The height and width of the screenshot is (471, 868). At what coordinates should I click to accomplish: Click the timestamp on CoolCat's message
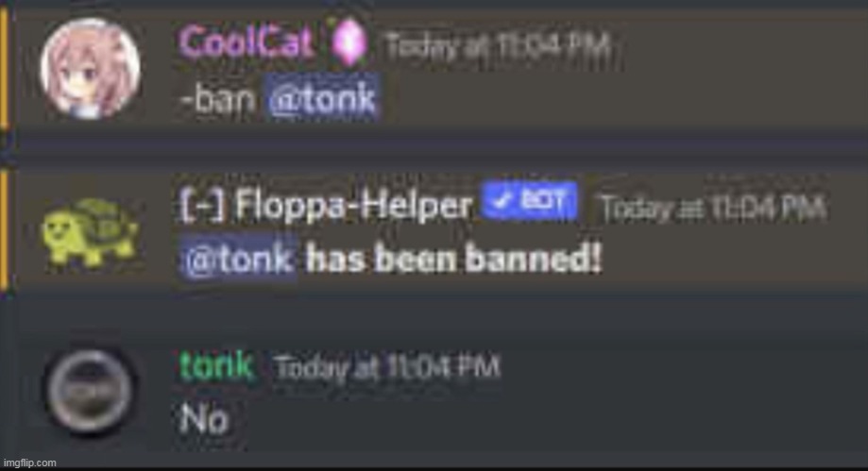click(498, 45)
